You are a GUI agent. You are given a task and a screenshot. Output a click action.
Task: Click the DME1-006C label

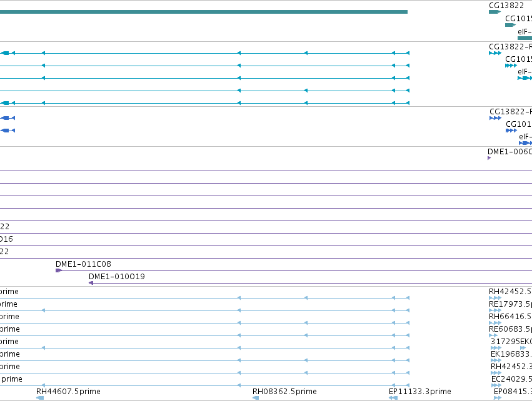509,152
